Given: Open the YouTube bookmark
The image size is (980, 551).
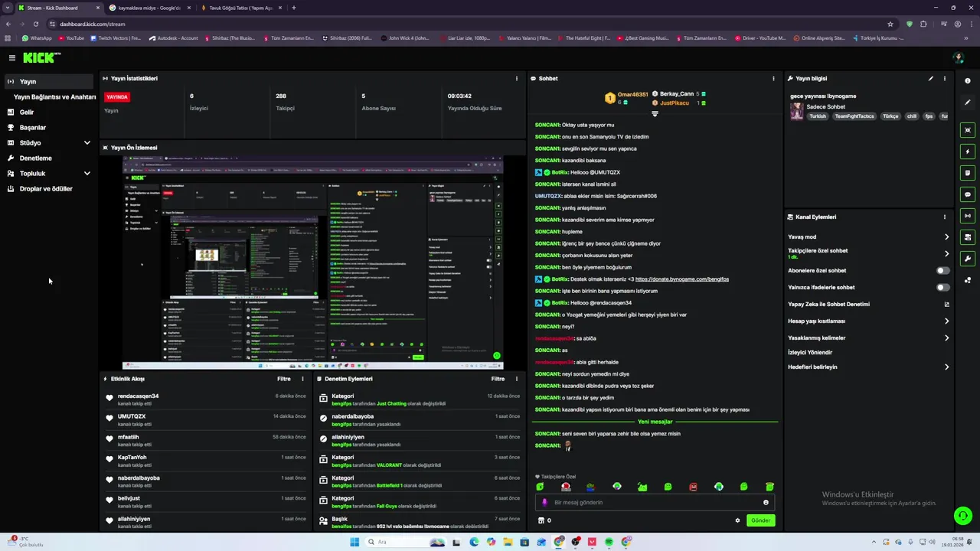Looking at the screenshot, I should click(x=71, y=38).
